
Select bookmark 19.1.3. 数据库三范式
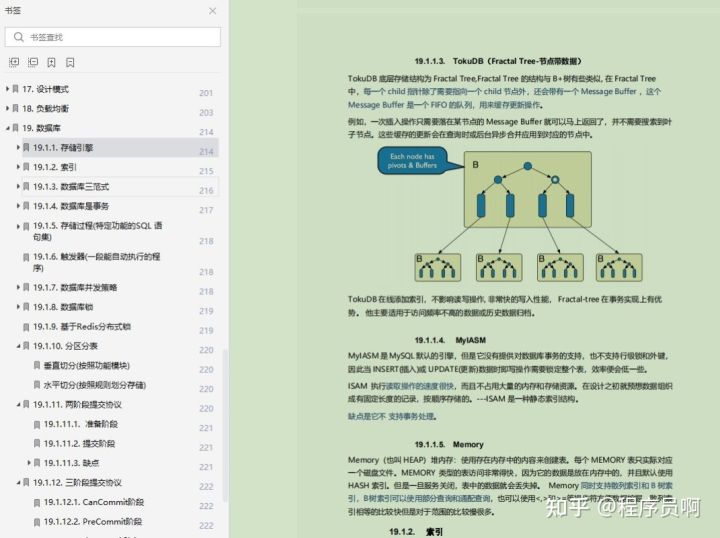[x=71, y=186]
